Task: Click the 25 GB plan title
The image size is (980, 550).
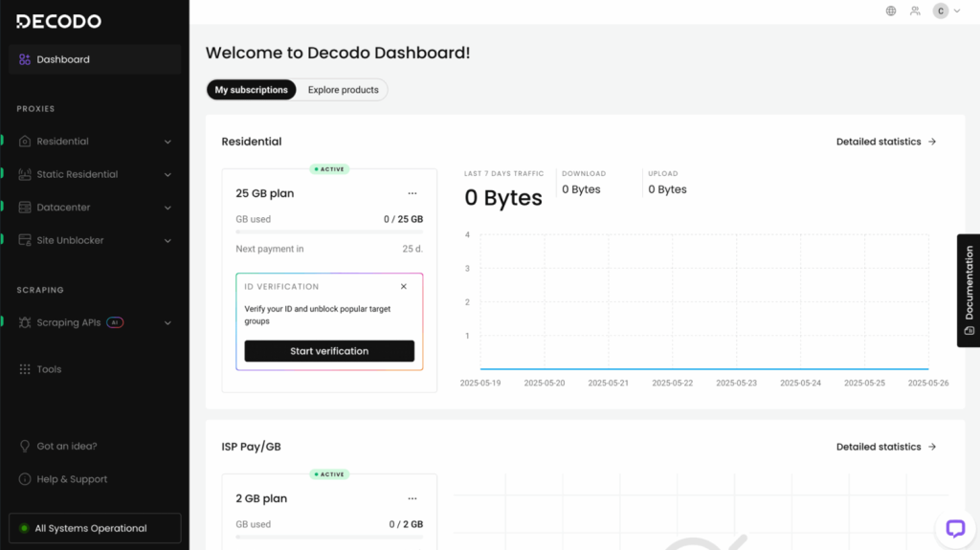Action: 265,194
